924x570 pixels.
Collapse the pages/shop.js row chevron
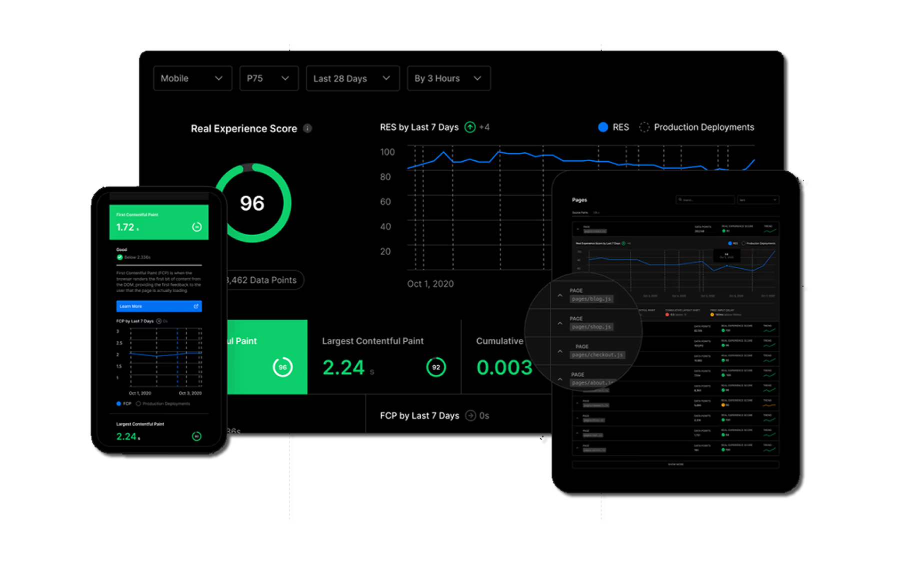click(560, 323)
